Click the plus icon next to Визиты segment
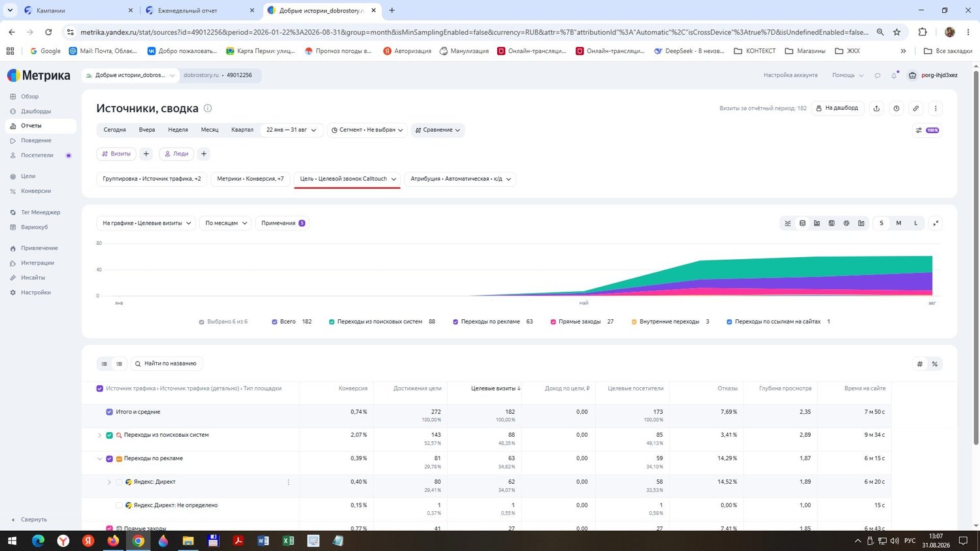 [x=146, y=154]
